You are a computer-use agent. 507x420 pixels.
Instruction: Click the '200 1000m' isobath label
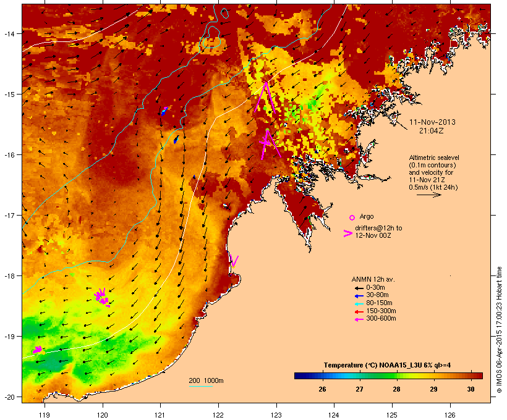(x=206, y=380)
